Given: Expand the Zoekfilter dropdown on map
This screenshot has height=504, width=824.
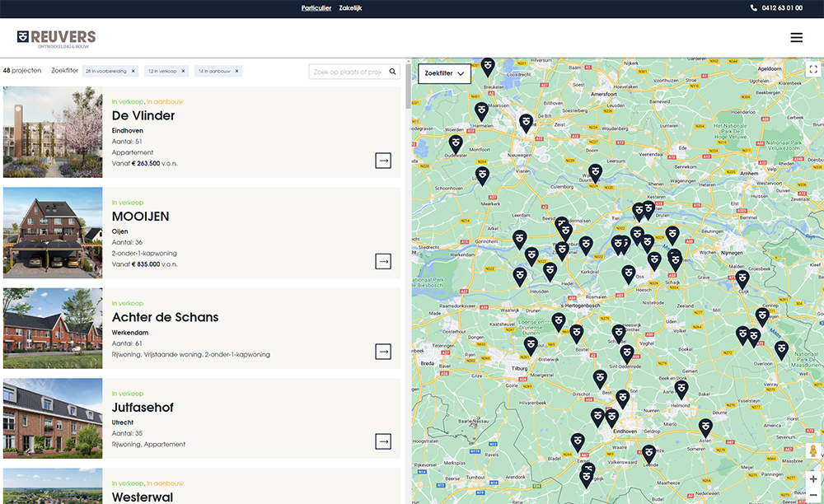Looking at the screenshot, I should 444,73.
